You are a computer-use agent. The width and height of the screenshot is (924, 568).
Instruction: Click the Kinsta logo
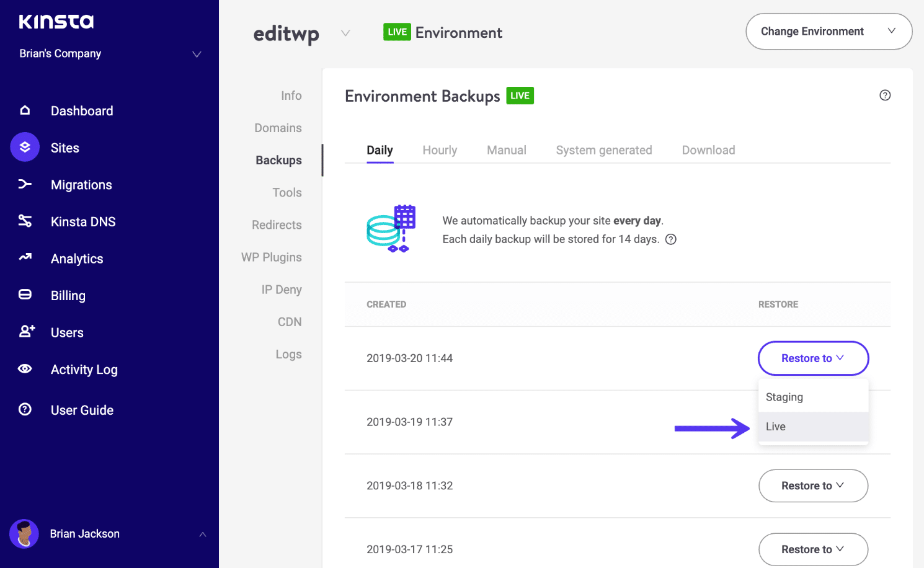coord(56,22)
